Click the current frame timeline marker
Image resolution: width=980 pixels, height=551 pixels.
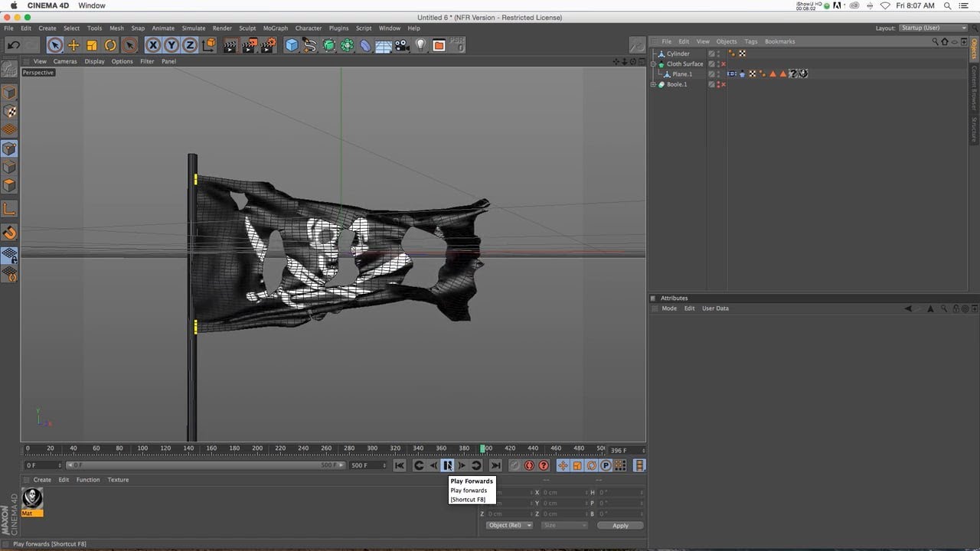(x=482, y=448)
